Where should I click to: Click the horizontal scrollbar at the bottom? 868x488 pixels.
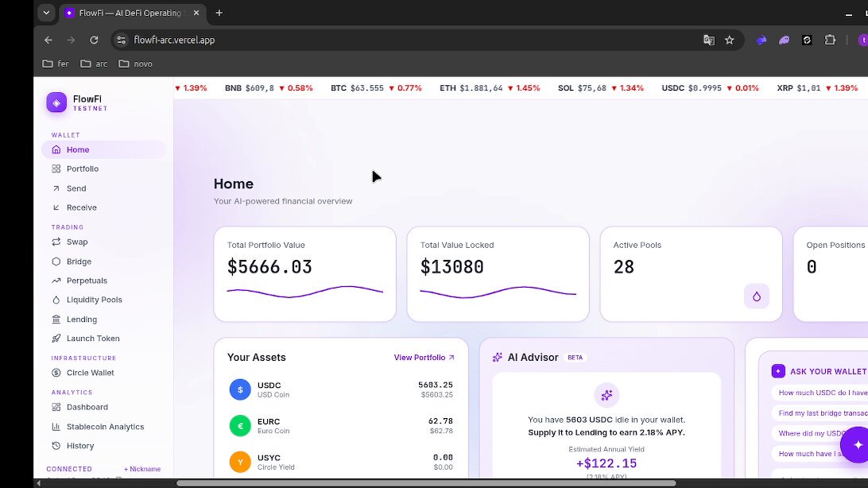pos(426,483)
